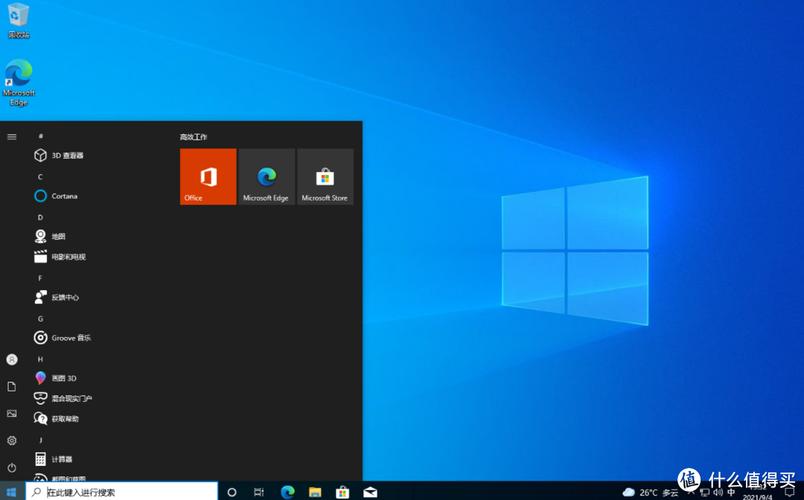The width and height of the screenshot is (804, 500).
Task: Open the 地图 (Maps) app
Action: pyautogui.click(x=58, y=237)
